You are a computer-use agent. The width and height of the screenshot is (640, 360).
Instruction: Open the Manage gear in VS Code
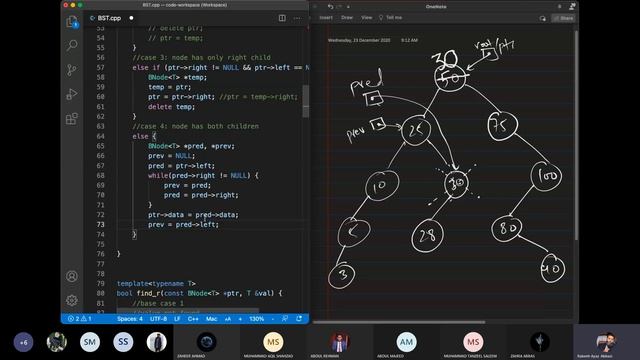pos(72,300)
